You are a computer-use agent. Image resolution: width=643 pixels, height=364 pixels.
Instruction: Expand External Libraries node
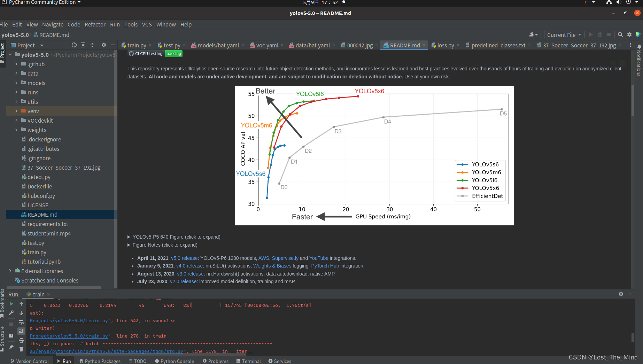(x=10, y=271)
